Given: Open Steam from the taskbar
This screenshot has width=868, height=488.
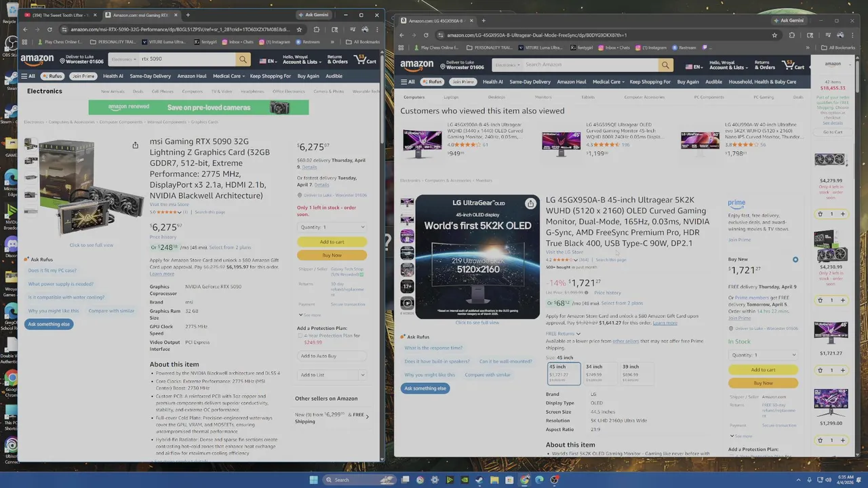Looking at the screenshot, I should coord(479,480).
